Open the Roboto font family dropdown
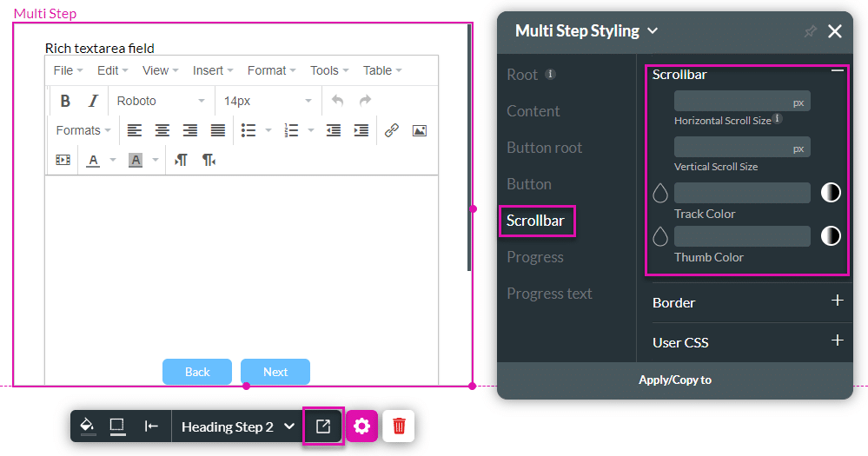The image size is (868, 456). coord(161,101)
